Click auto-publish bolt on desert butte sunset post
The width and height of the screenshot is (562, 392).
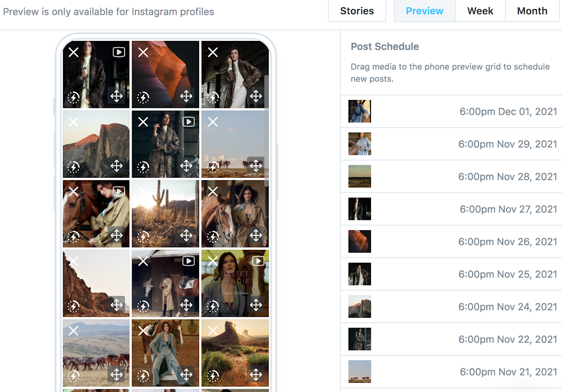pyautogui.click(x=213, y=376)
